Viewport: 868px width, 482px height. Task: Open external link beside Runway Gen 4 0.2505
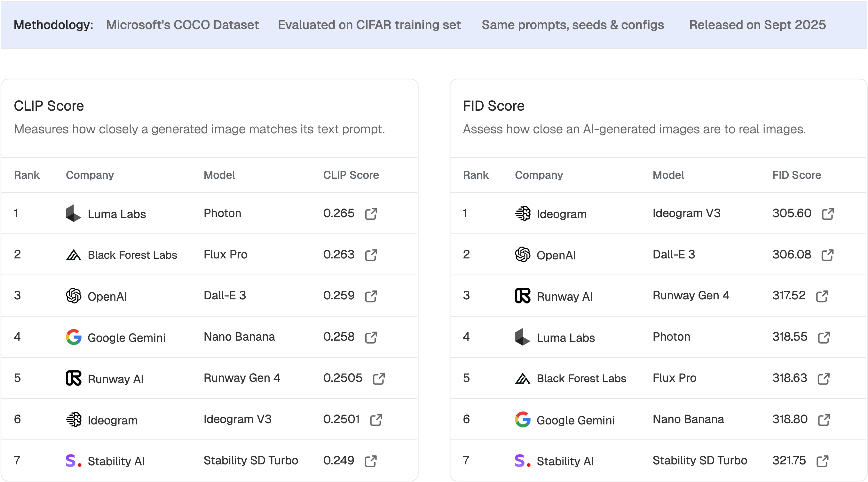click(378, 378)
